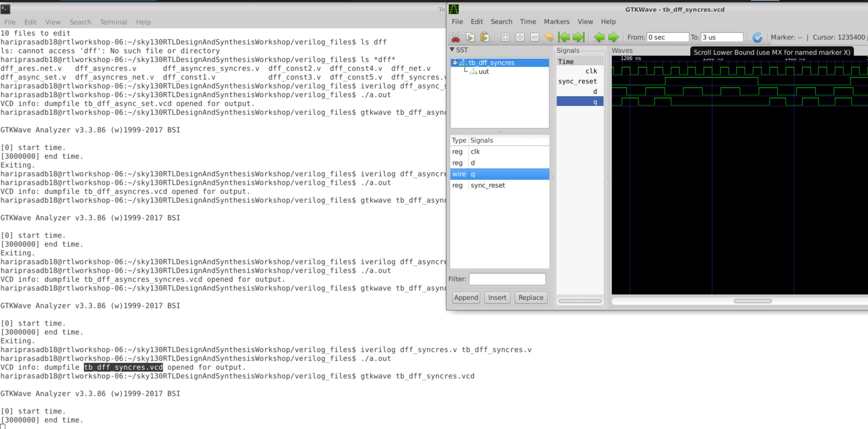The width and height of the screenshot is (868, 429).
Task: Cut selected trace using the scissors icon
Action: [x=456, y=37]
